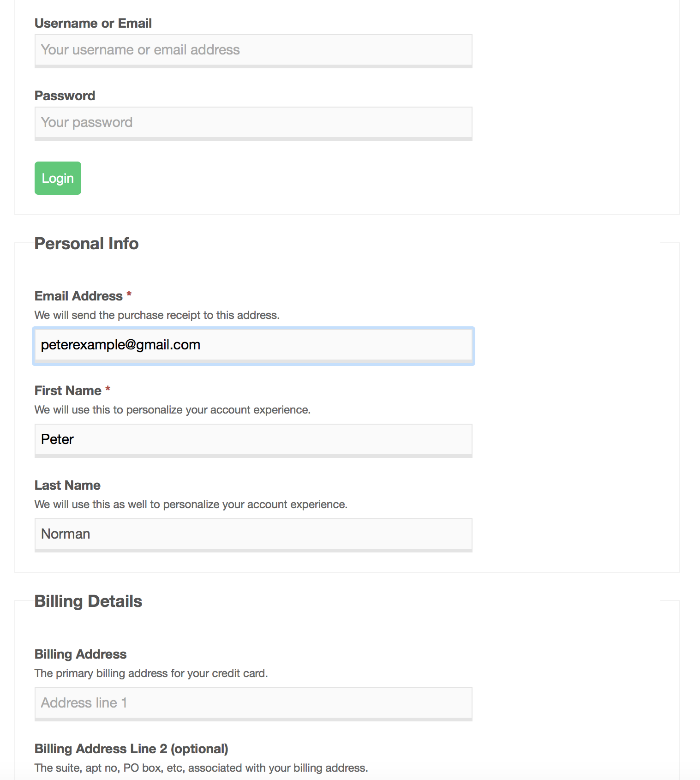
Task: Click the red asterisk beside First Name
Action: (x=108, y=389)
